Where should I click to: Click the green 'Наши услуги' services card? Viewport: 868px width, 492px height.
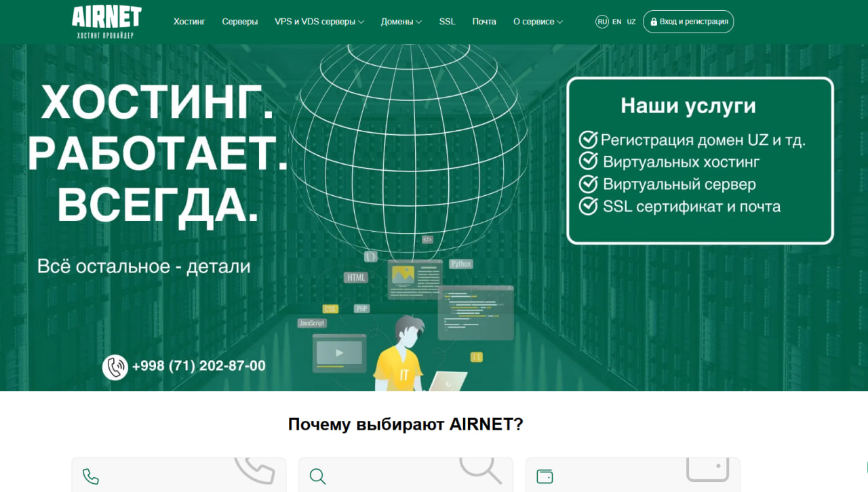tap(701, 160)
